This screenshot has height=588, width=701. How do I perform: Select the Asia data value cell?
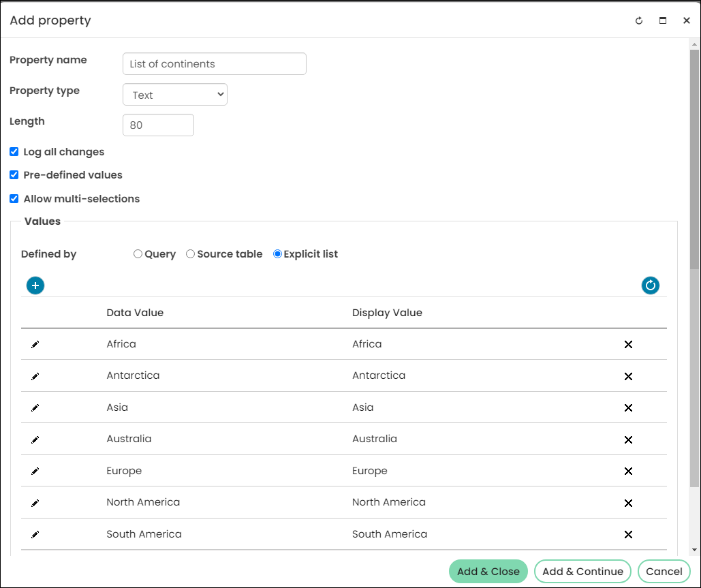(x=117, y=407)
